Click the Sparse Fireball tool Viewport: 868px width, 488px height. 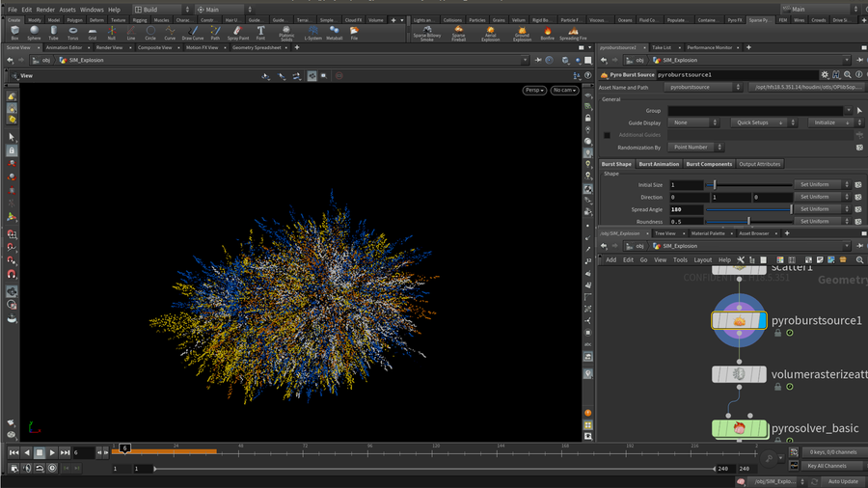pos(458,33)
